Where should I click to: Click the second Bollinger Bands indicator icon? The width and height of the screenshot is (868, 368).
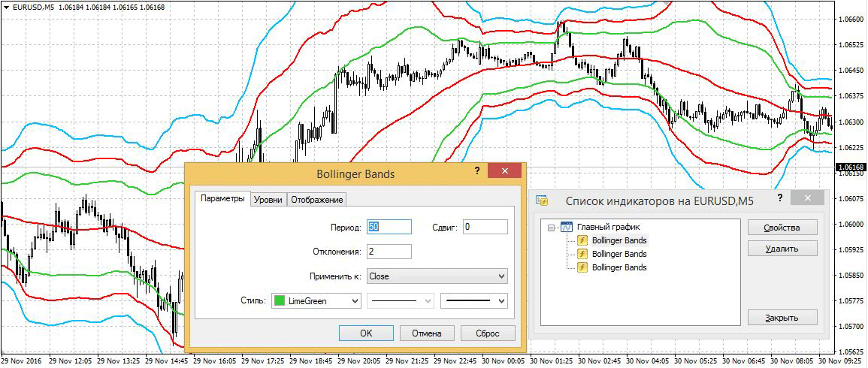[x=582, y=254]
